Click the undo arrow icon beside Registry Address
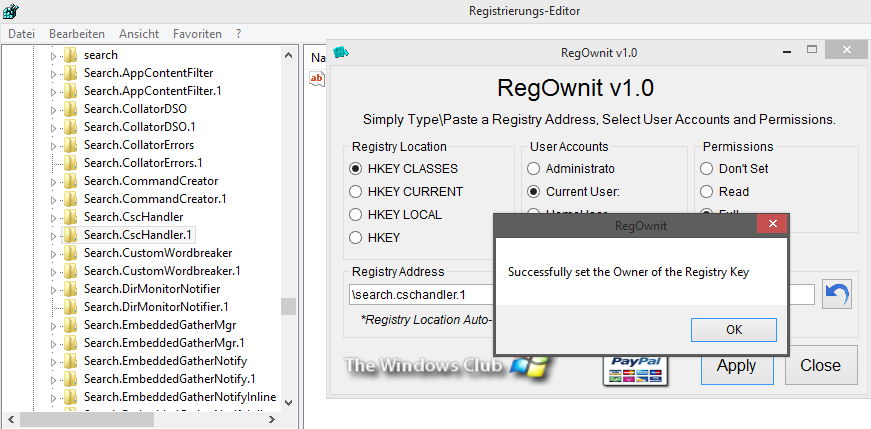This screenshot has height=429, width=871. tap(837, 294)
